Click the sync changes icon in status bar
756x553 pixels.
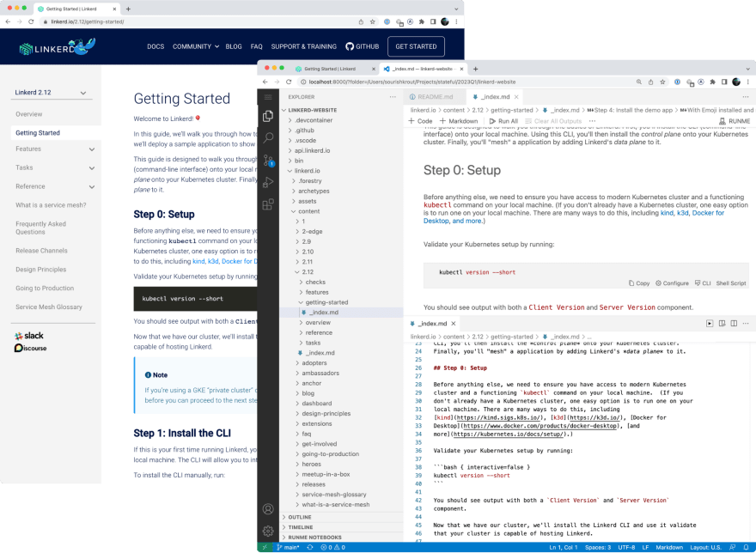click(x=310, y=547)
